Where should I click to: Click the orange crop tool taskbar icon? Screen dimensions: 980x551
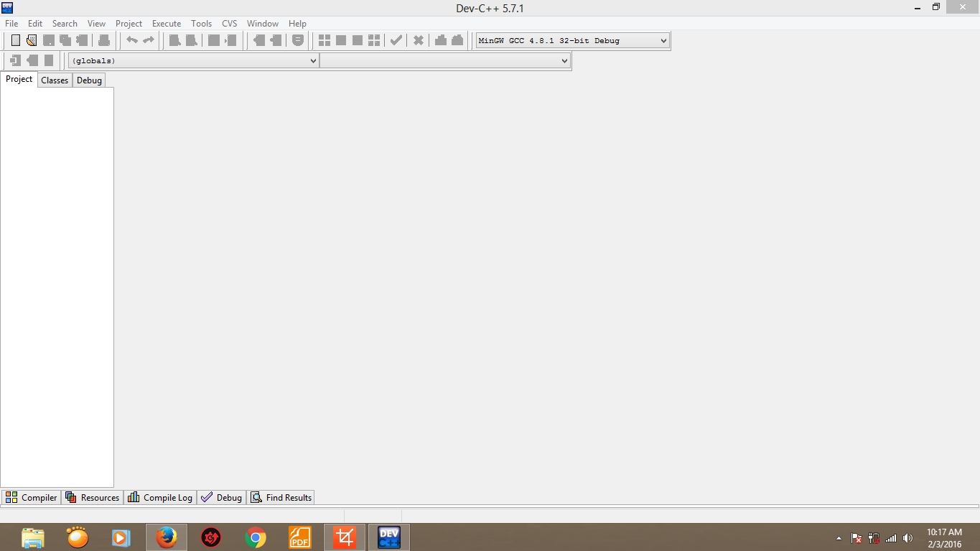click(x=345, y=537)
